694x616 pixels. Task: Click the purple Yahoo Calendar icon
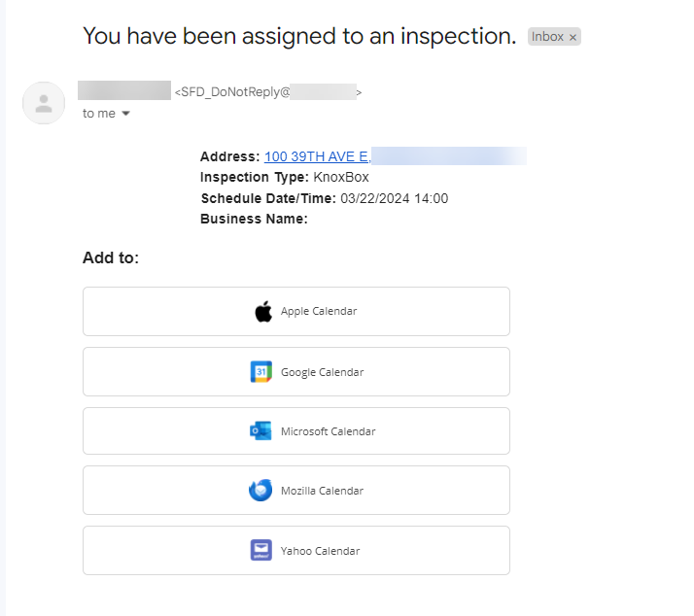(261, 550)
